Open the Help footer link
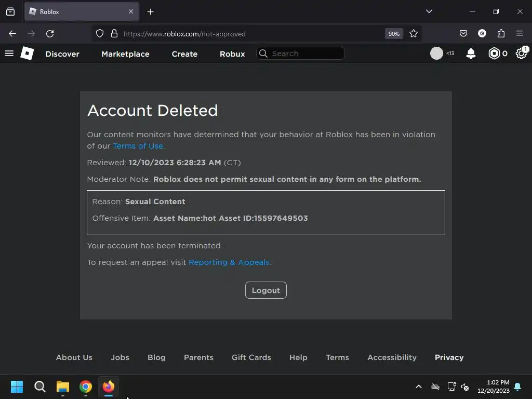532x399 pixels. pyautogui.click(x=299, y=357)
